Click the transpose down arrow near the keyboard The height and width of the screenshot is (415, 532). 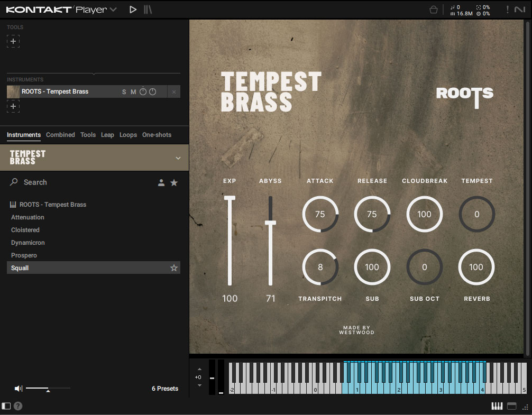pos(199,385)
